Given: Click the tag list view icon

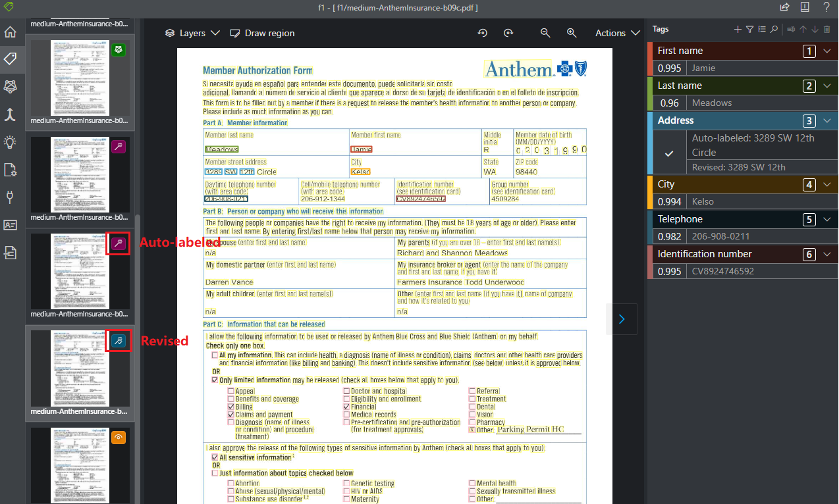Looking at the screenshot, I should click(762, 29).
